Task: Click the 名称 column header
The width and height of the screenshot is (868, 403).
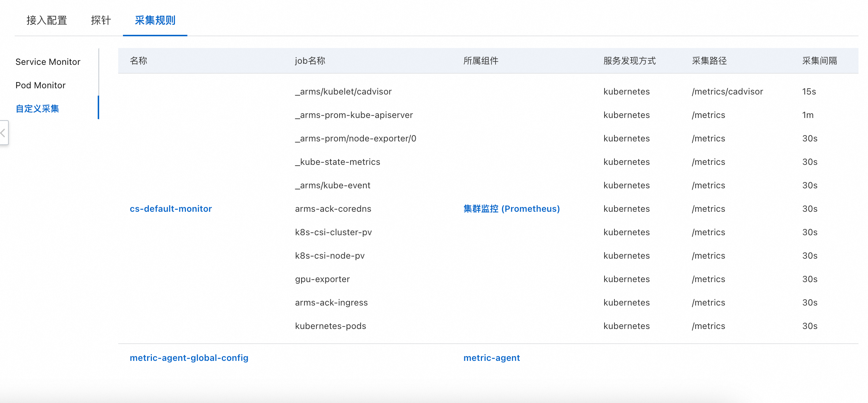Action: click(x=139, y=61)
